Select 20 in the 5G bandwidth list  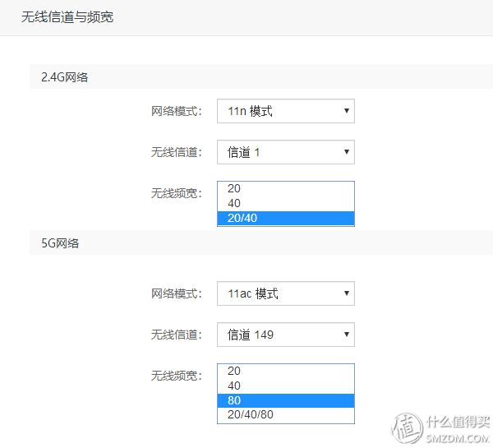[286, 371]
